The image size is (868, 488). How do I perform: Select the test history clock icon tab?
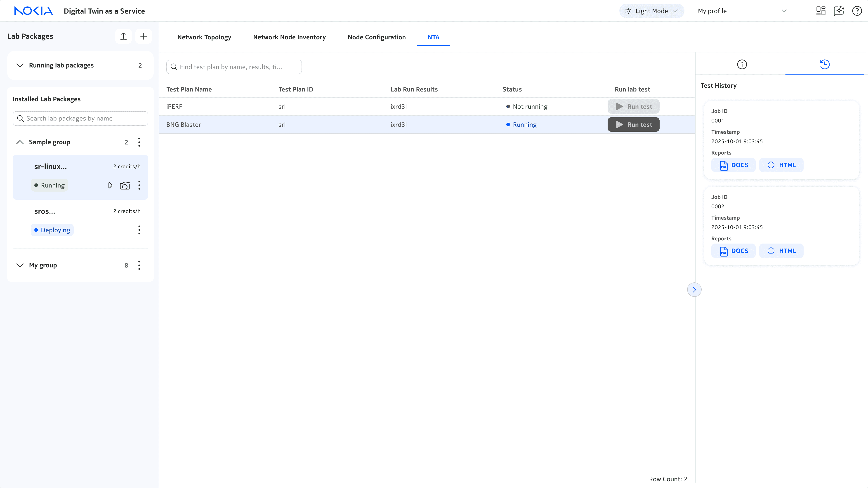(x=825, y=64)
